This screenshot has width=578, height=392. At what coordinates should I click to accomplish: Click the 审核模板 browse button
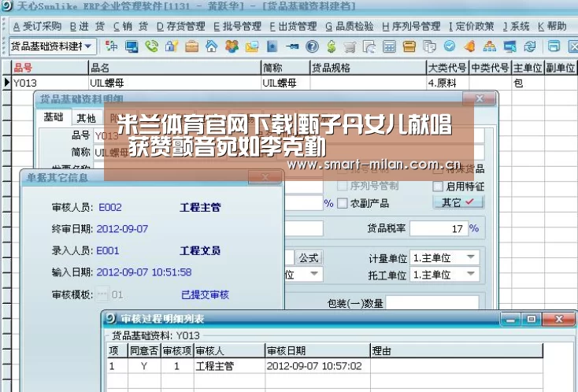102,294
